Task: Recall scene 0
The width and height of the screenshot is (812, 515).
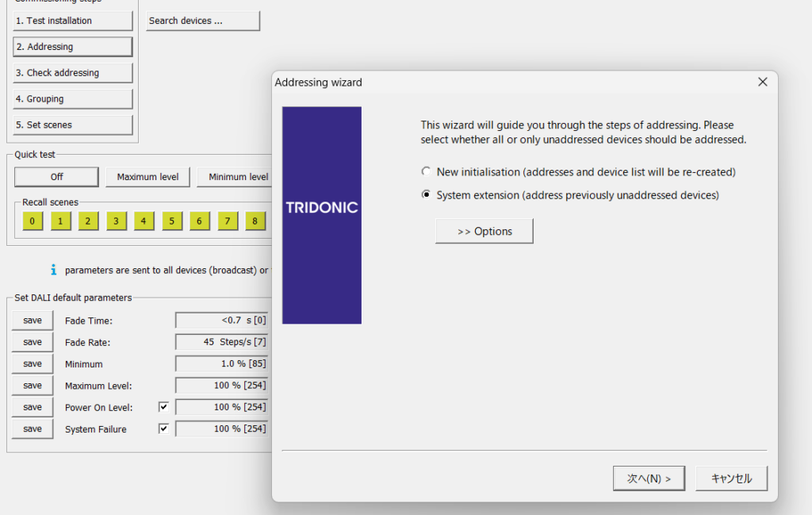Action: pos(32,221)
